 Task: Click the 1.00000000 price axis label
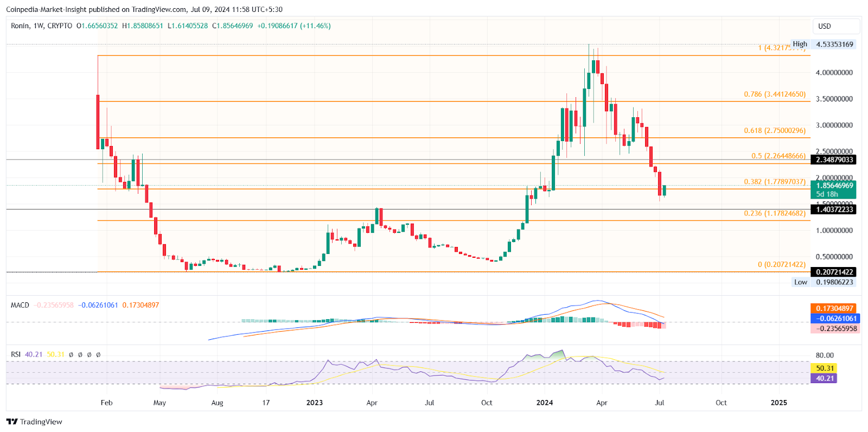click(834, 230)
